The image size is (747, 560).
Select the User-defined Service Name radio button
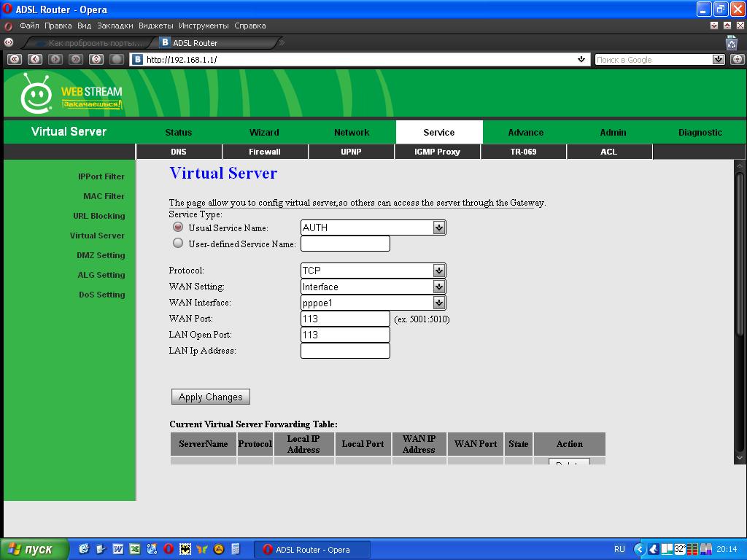178,244
